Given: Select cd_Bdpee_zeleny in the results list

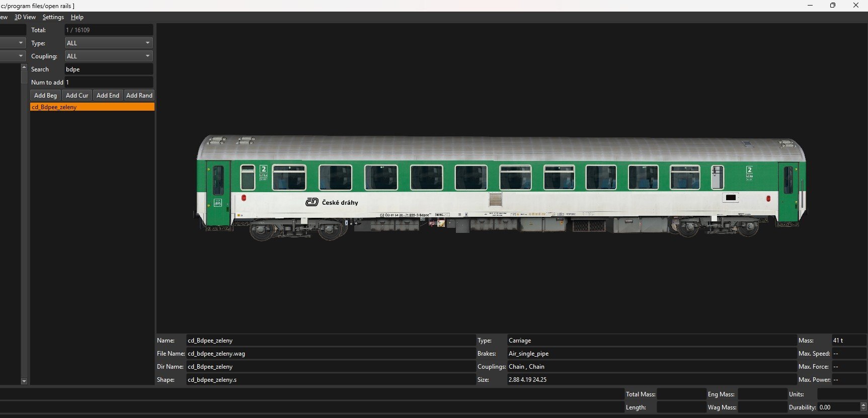Looking at the screenshot, I should click(92, 107).
